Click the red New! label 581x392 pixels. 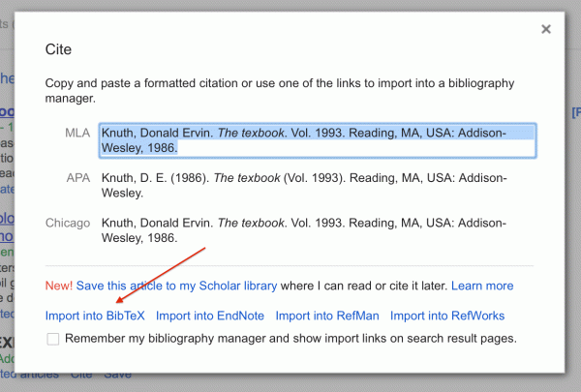pyautogui.click(x=59, y=286)
